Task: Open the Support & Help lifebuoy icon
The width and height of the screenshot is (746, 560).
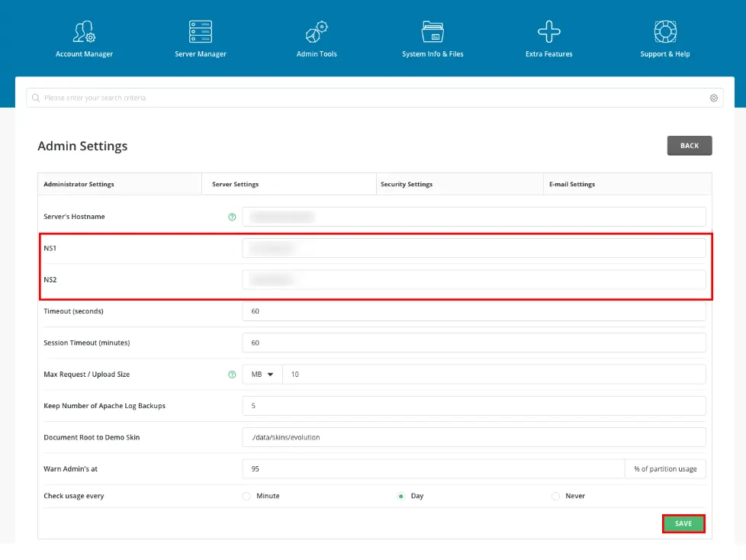Action: (x=665, y=32)
